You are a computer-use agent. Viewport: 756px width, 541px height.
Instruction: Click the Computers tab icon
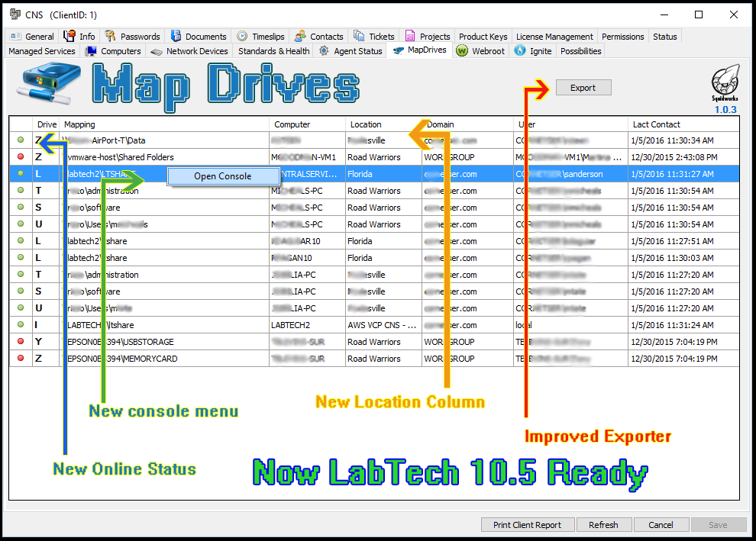pos(92,51)
